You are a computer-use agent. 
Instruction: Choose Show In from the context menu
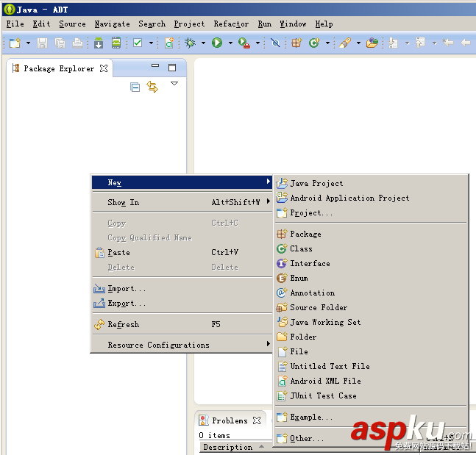pos(182,202)
